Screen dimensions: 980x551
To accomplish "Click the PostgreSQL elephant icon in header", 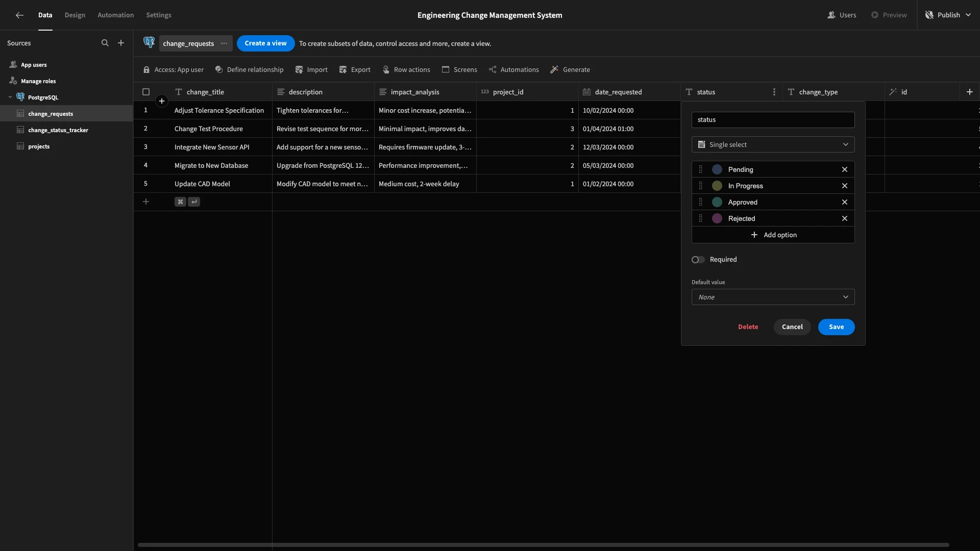I will click(x=149, y=42).
